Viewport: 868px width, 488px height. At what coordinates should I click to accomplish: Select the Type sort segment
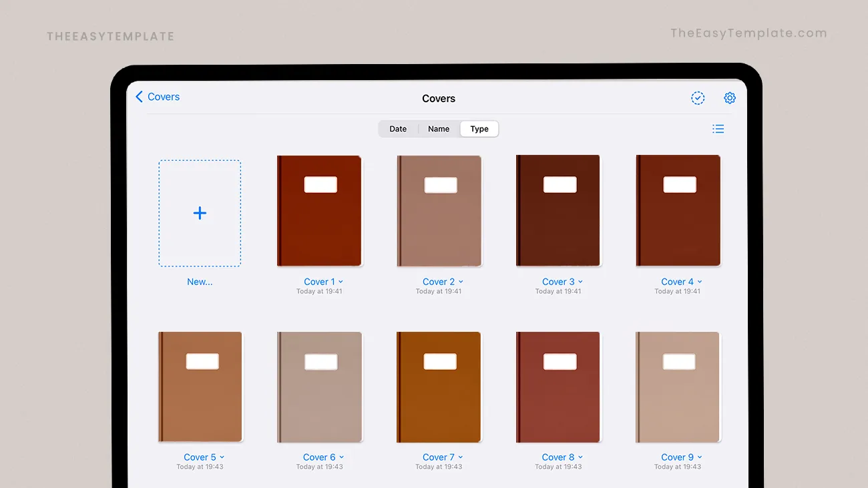(x=479, y=129)
